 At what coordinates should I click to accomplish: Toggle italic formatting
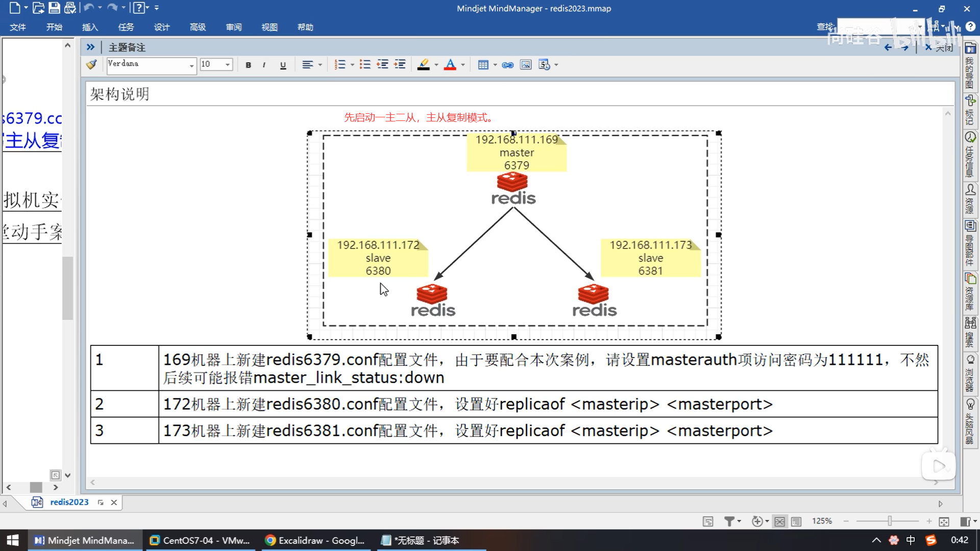[264, 65]
